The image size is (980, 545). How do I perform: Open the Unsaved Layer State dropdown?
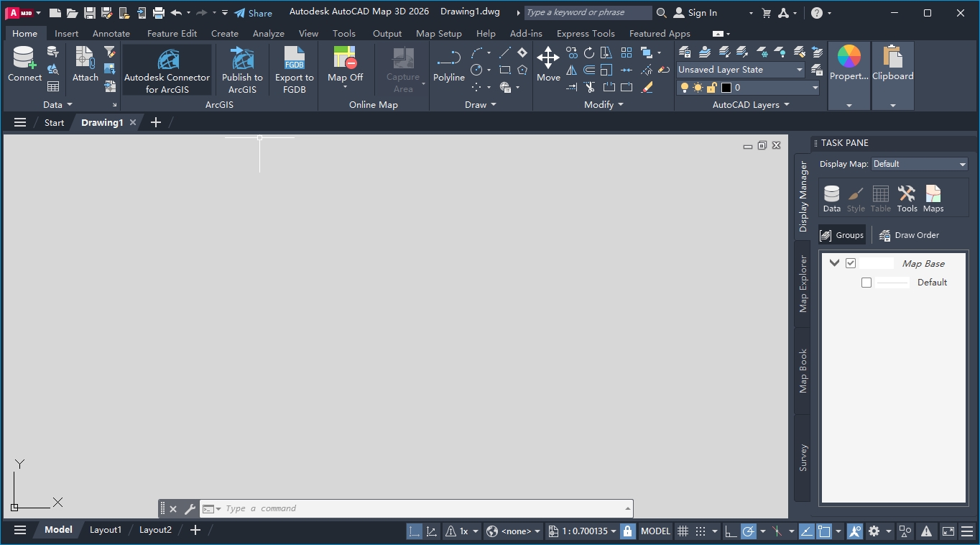click(741, 70)
